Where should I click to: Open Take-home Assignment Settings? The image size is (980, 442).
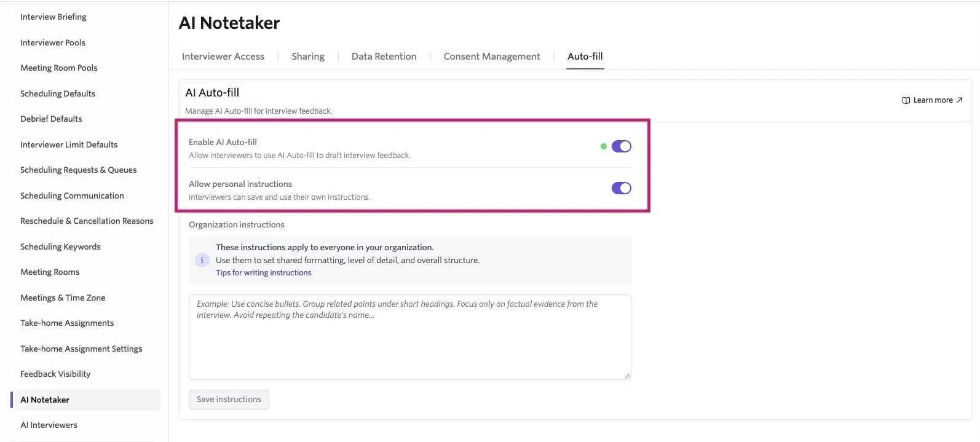(81, 349)
